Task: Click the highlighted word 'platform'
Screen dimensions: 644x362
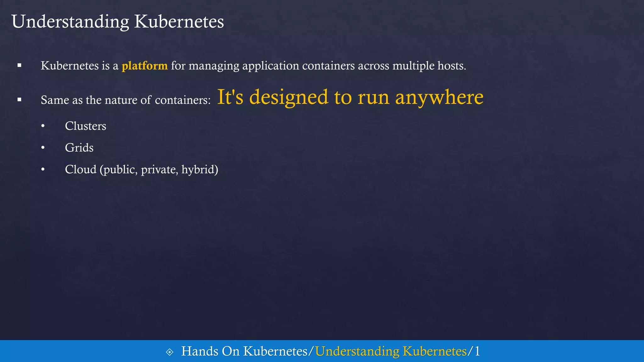Action: (x=145, y=66)
